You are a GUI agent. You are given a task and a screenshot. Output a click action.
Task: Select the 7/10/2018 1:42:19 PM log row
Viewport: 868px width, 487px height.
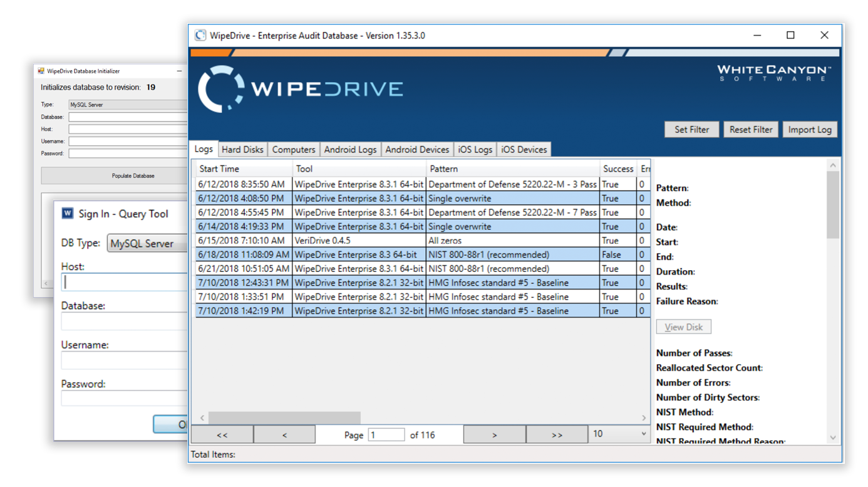coord(423,311)
